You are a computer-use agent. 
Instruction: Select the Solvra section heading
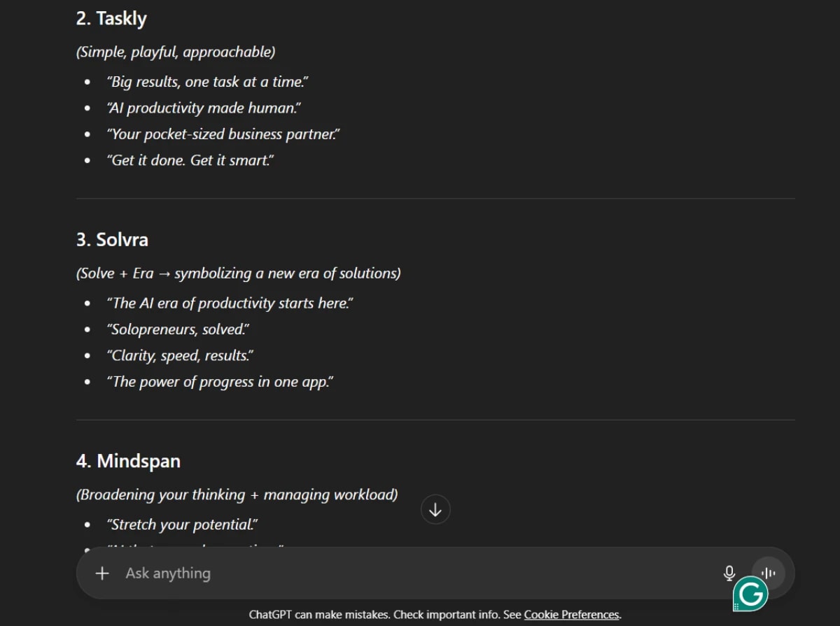112,239
